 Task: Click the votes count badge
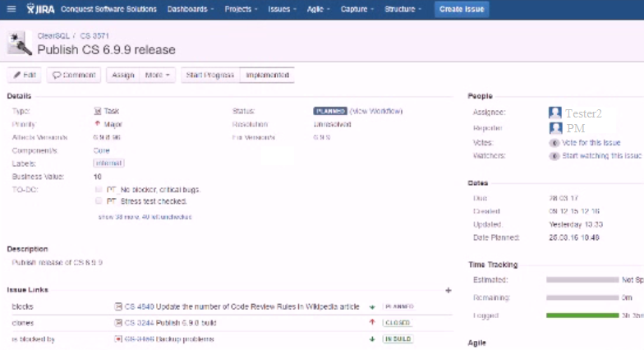click(x=554, y=143)
